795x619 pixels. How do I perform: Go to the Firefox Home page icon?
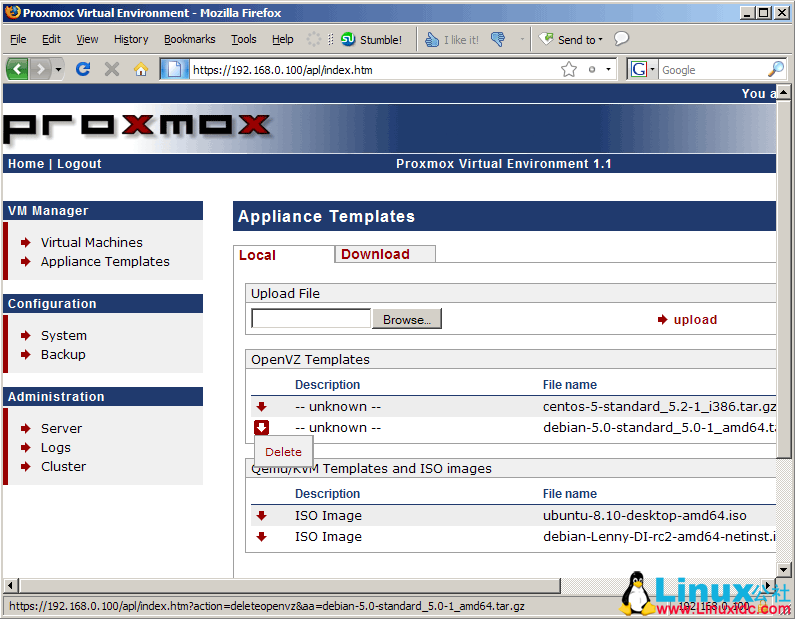pos(141,68)
